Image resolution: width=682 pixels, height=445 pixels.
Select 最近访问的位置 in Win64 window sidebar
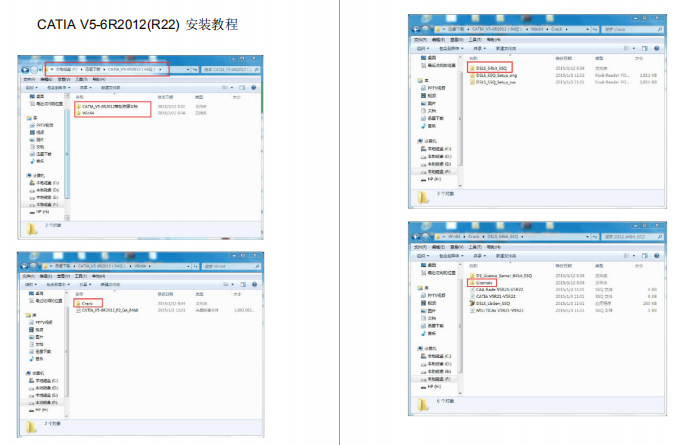click(x=46, y=301)
